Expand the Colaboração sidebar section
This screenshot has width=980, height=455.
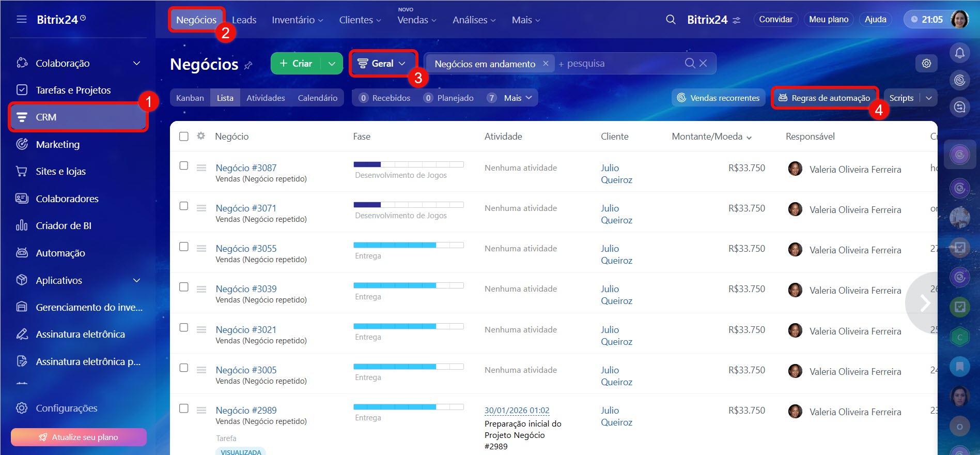(136, 63)
